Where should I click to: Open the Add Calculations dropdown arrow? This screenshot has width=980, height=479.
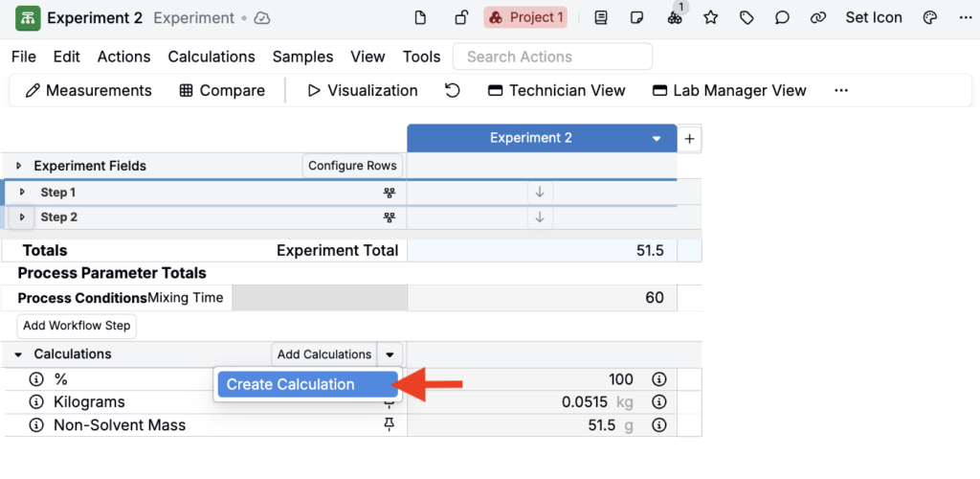[x=390, y=354]
